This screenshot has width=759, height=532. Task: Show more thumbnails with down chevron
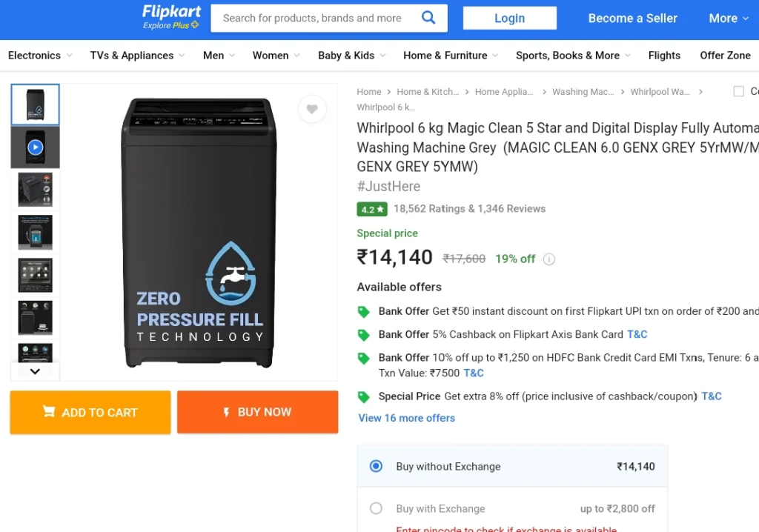[x=35, y=371]
